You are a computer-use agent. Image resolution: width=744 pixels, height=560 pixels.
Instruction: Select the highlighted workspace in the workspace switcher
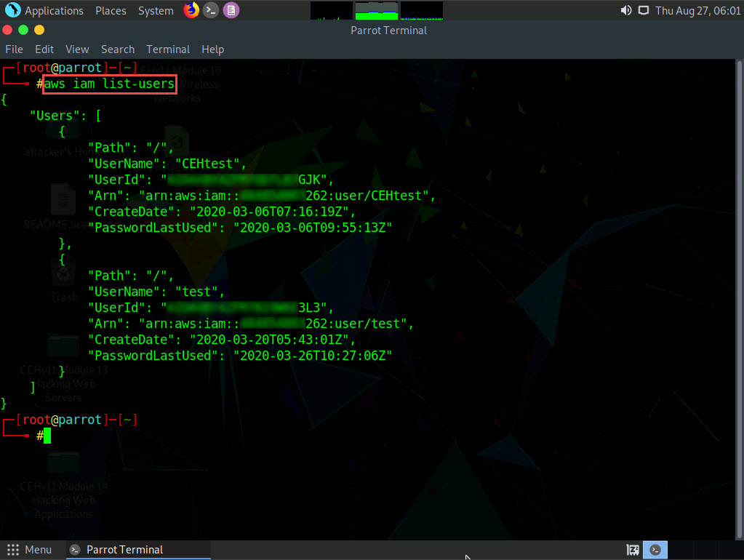click(657, 550)
